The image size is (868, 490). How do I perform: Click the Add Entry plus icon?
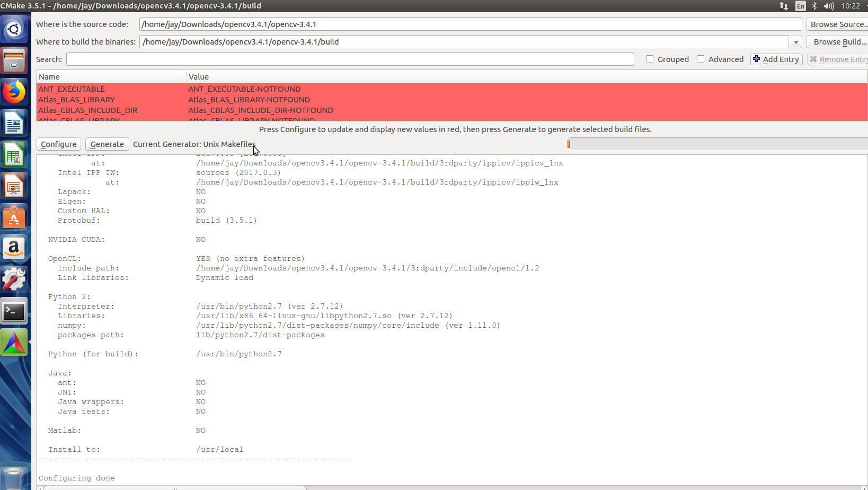[x=756, y=59]
